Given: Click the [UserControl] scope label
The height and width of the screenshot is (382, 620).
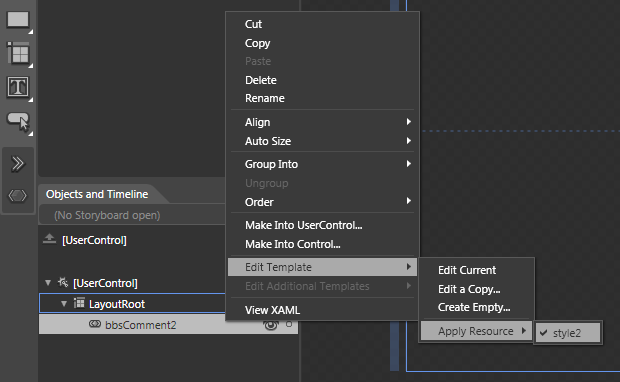Looking at the screenshot, I should point(94,240).
